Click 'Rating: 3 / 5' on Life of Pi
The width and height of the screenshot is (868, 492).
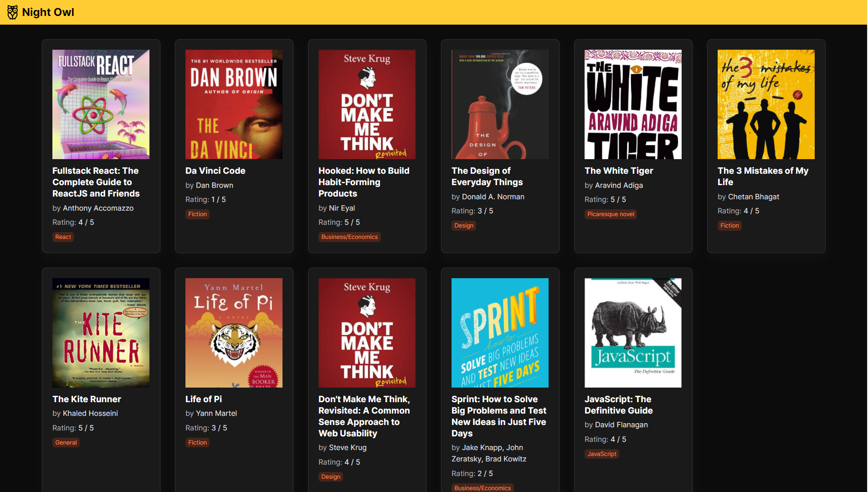click(x=206, y=428)
